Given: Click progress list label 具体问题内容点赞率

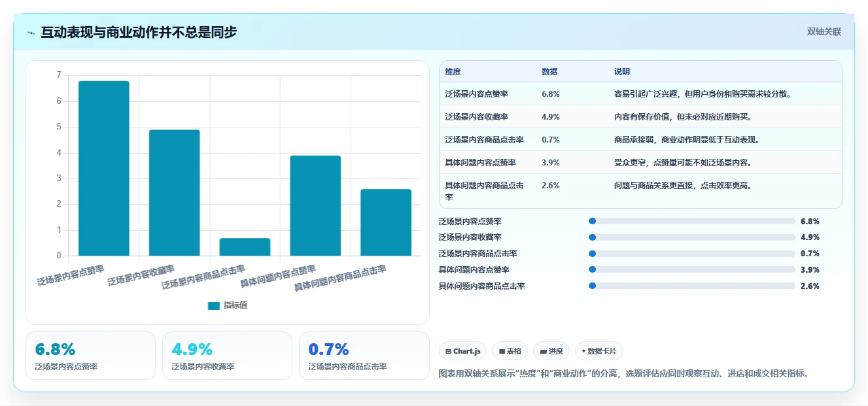Looking at the screenshot, I should [x=474, y=270].
